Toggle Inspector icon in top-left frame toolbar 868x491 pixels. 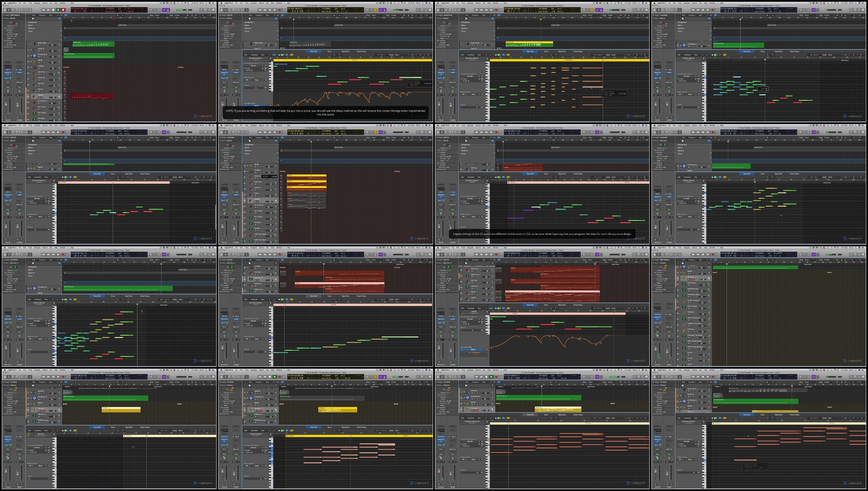tap(9, 10)
